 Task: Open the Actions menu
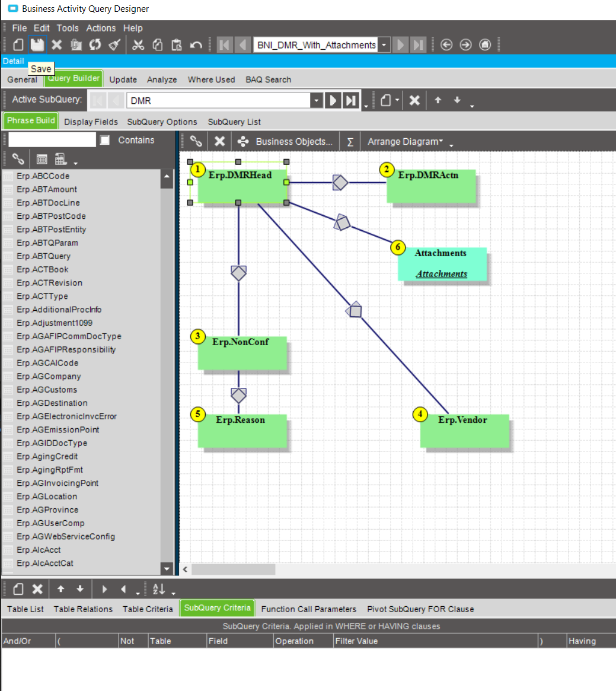(x=101, y=28)
